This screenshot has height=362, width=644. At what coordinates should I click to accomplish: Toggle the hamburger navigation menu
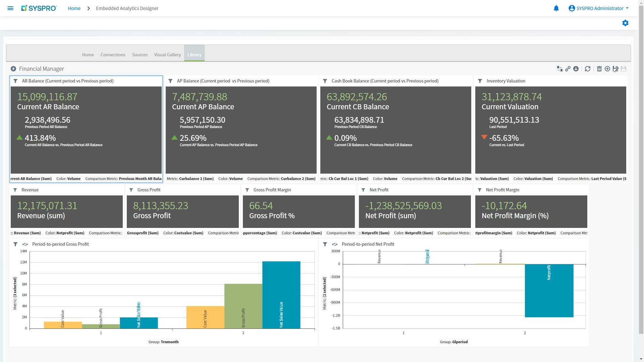(10, 8)
